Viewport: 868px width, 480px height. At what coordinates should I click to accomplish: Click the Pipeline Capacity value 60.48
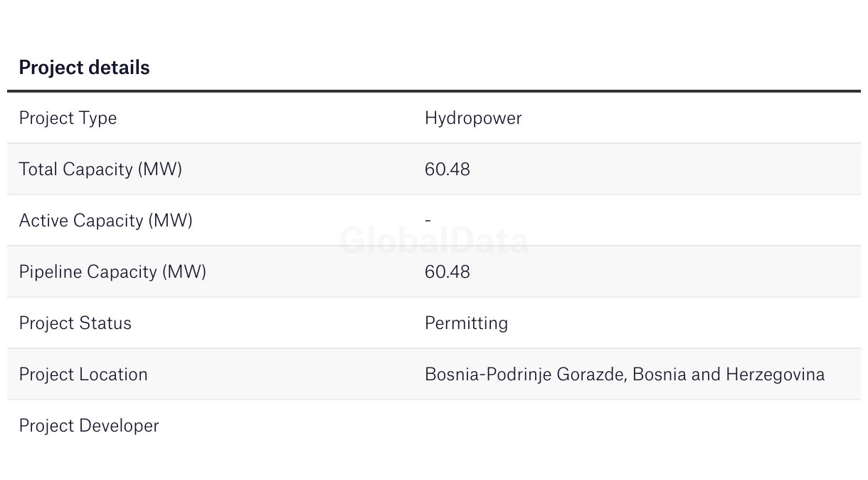(x=448, y=272)
